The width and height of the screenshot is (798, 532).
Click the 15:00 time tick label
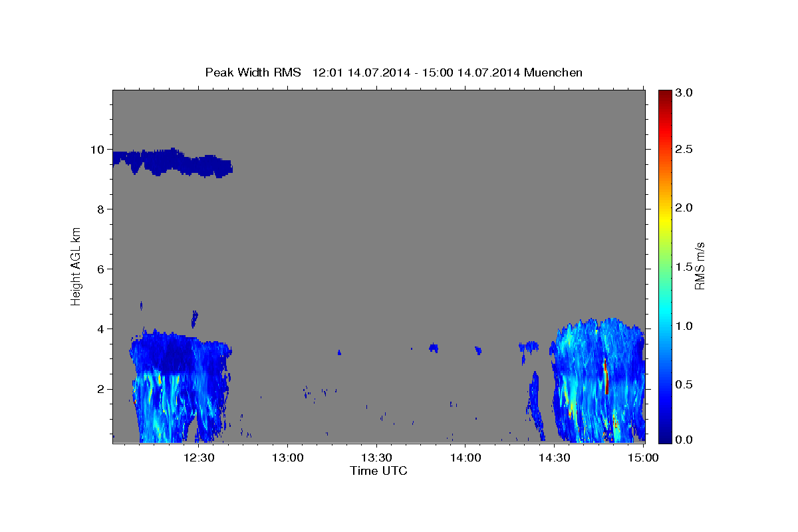pyautogui.click(x=643, y=458)
